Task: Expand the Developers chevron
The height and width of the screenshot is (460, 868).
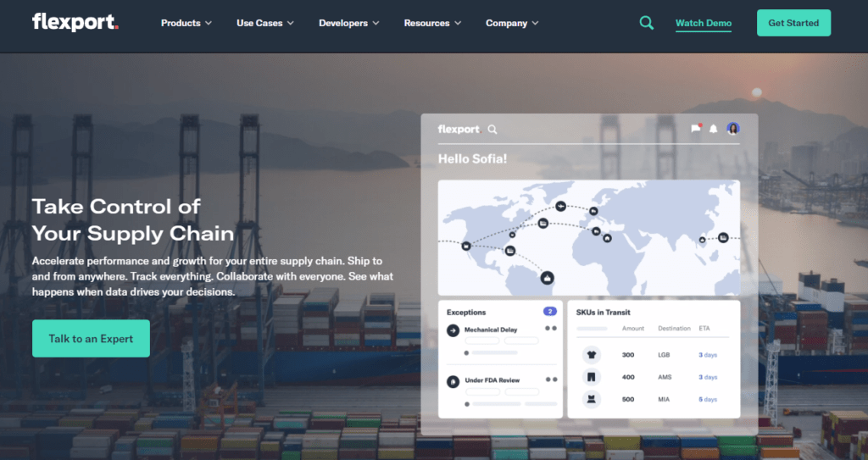Action: tap(376, 23)
